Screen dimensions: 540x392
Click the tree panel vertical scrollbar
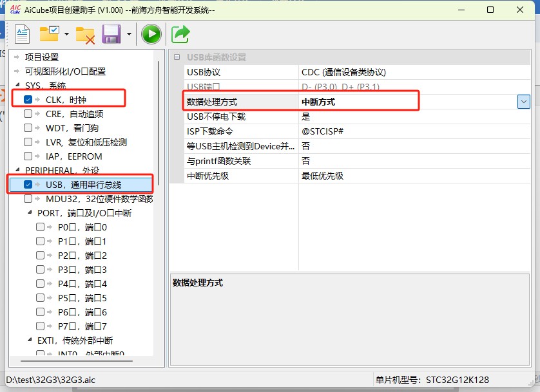(x=159, y=123)
